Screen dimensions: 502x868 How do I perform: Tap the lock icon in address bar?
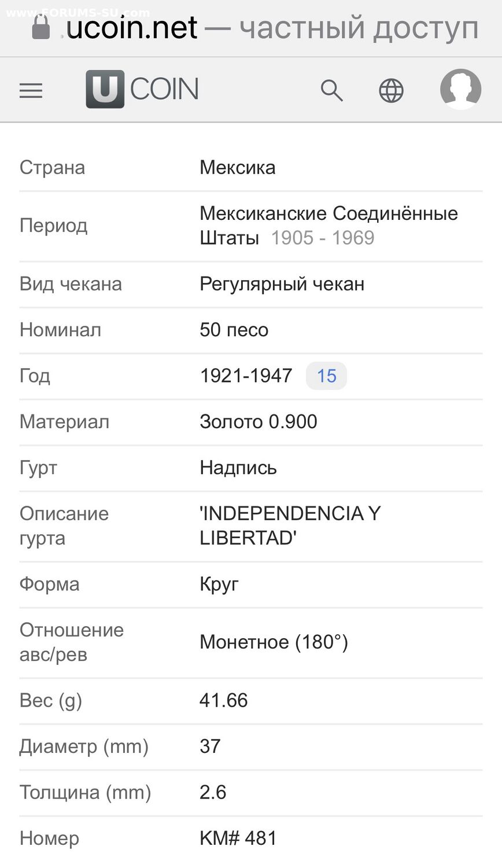tap(40, 27)
